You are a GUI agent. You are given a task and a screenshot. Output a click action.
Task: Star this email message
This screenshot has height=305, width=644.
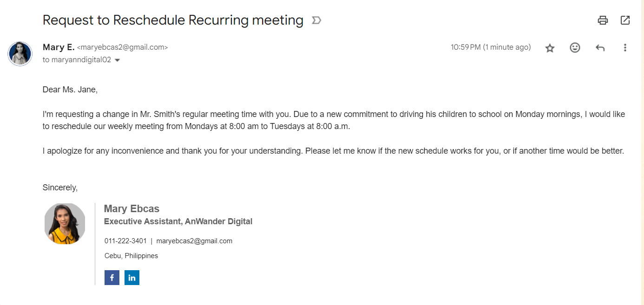click(x=550, y=48)
